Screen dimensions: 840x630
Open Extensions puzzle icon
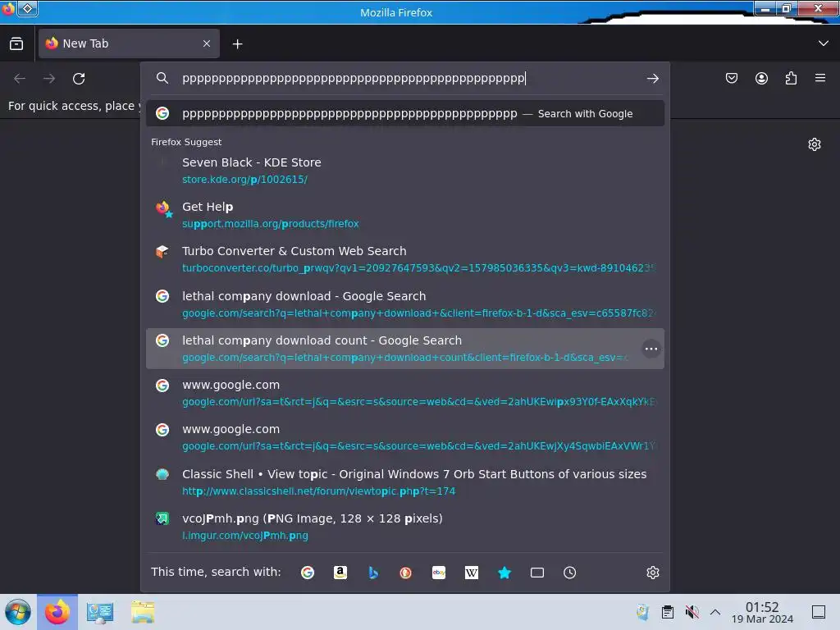coord(791,78)
